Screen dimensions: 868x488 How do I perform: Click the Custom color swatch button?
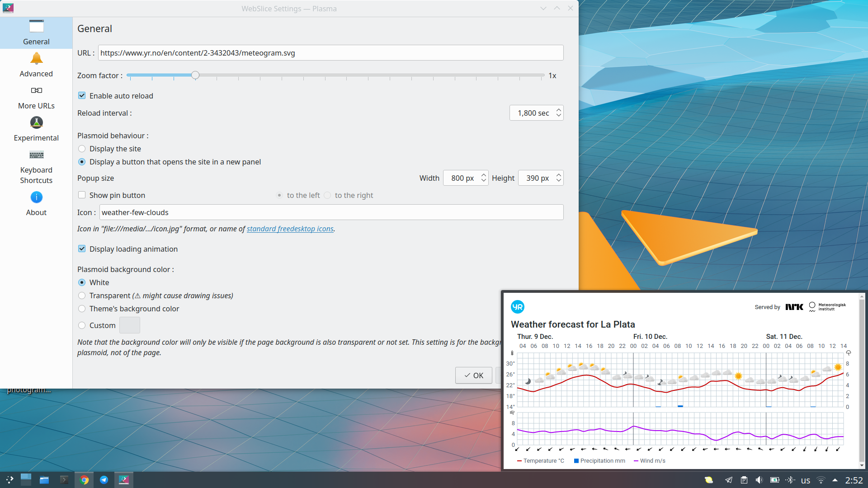(x=130, y=325)
